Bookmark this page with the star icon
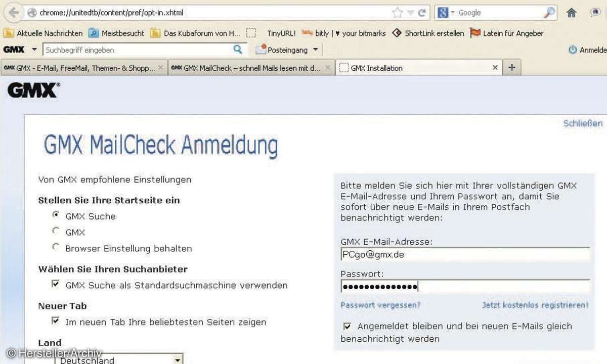Screen dimensions: 607x364 (398, 13)
